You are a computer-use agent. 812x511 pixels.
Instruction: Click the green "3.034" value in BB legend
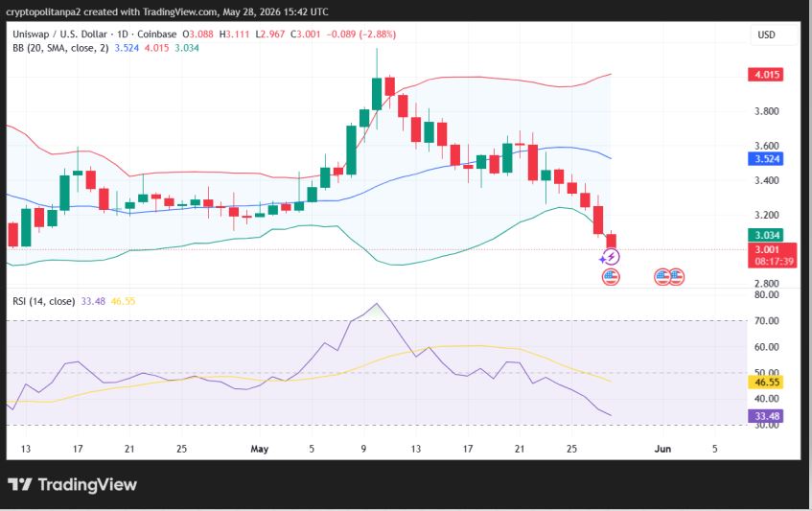(x=186, y=48)
